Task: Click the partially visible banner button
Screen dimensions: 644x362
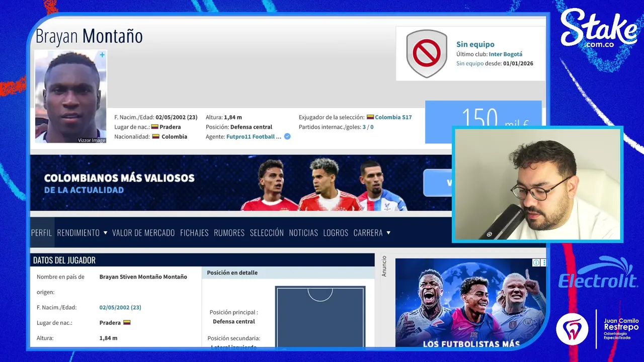Action: pyautogui.click(x=438, y=183)
